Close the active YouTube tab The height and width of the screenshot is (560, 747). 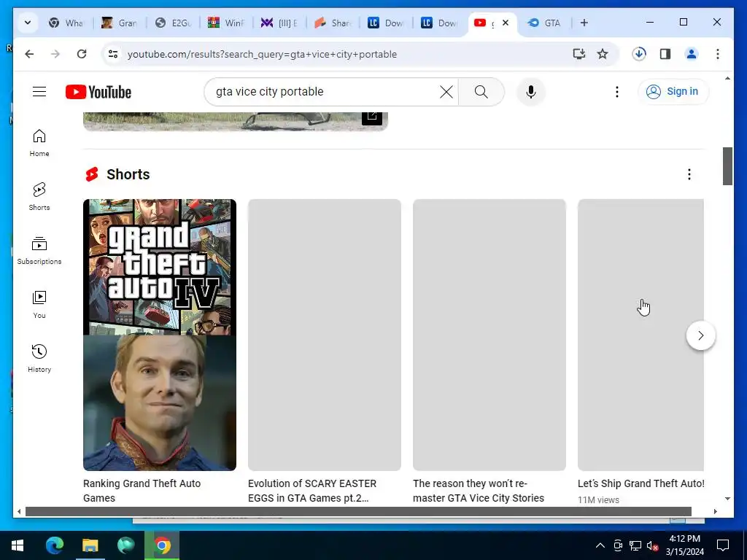coord(506,23)
